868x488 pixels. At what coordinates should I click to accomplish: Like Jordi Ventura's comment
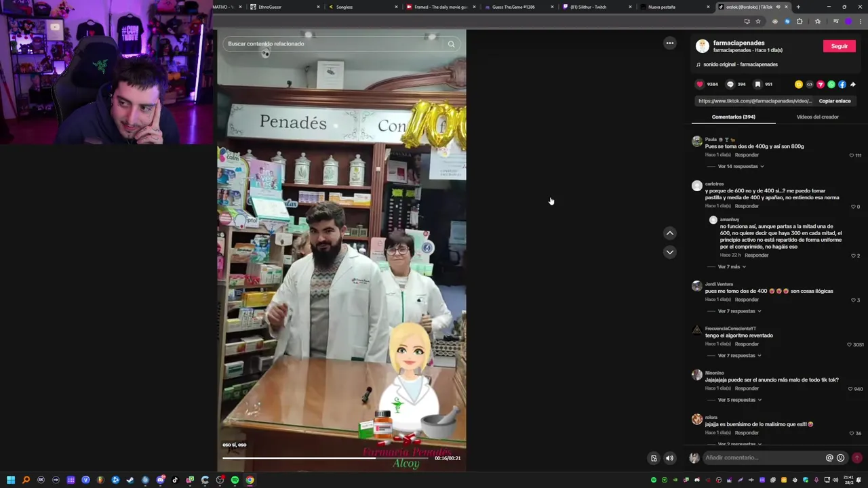tap(853, 300)
